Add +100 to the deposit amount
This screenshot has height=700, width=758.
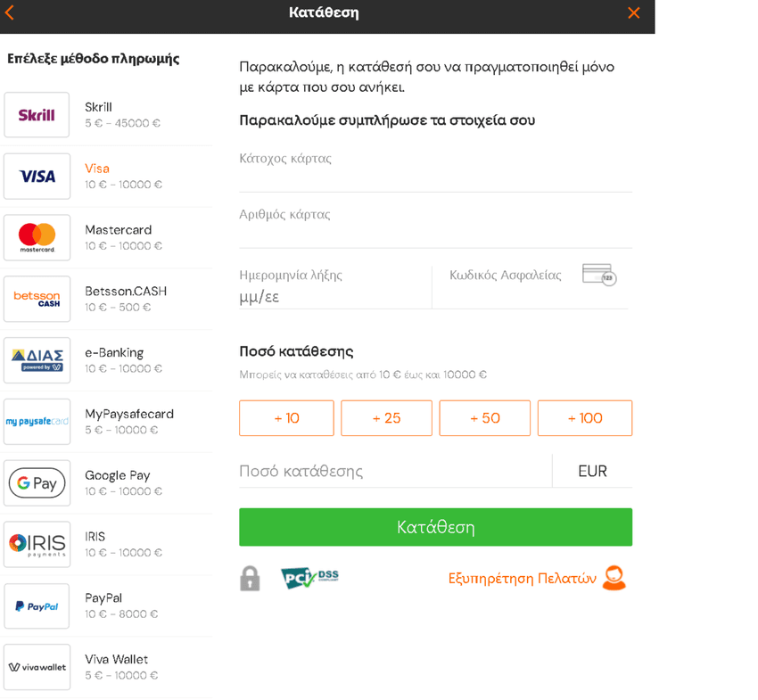[585, 418]
